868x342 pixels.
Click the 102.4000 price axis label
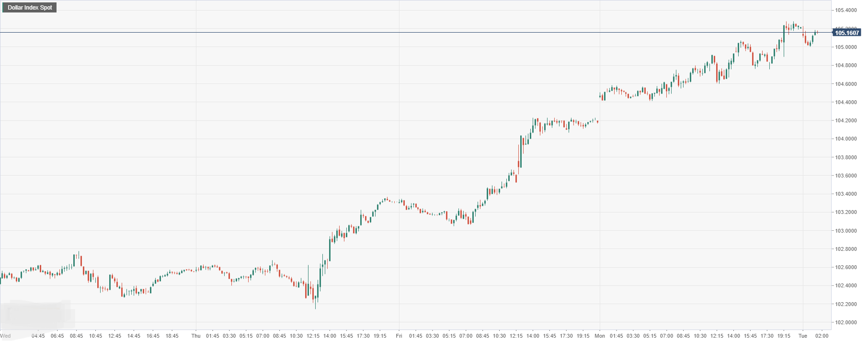(846, 286)
